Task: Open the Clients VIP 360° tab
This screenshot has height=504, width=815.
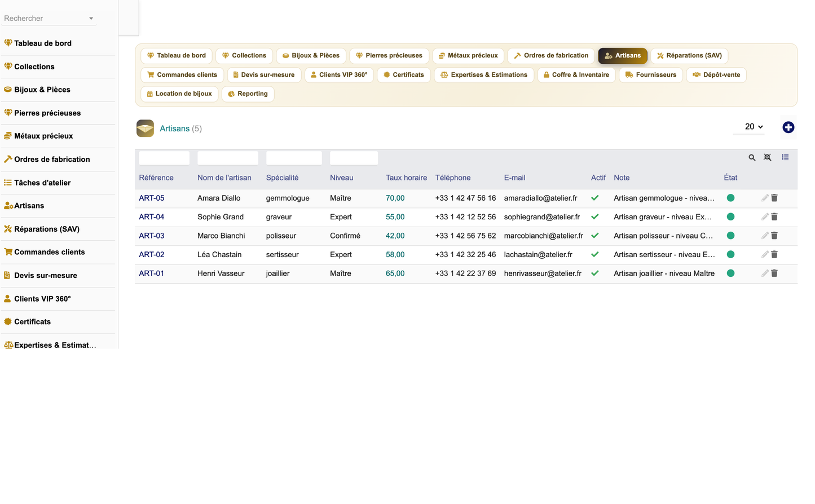Action: (339, 75)
